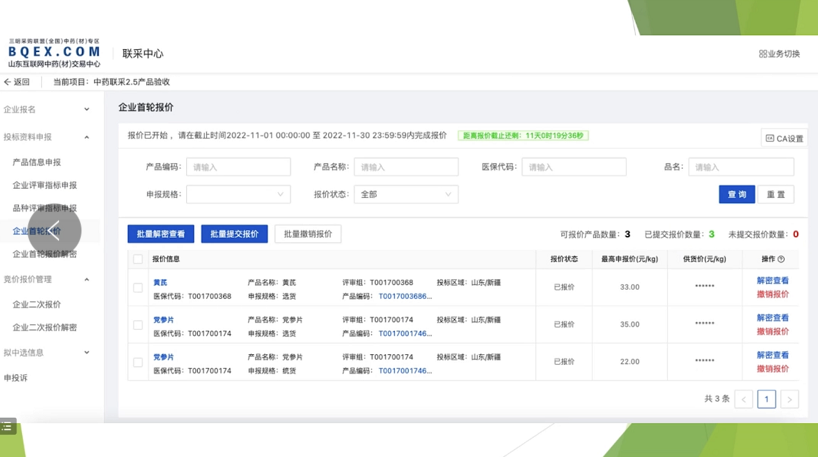
Task: Click the 查询 search button
Action: coord(736,194)
